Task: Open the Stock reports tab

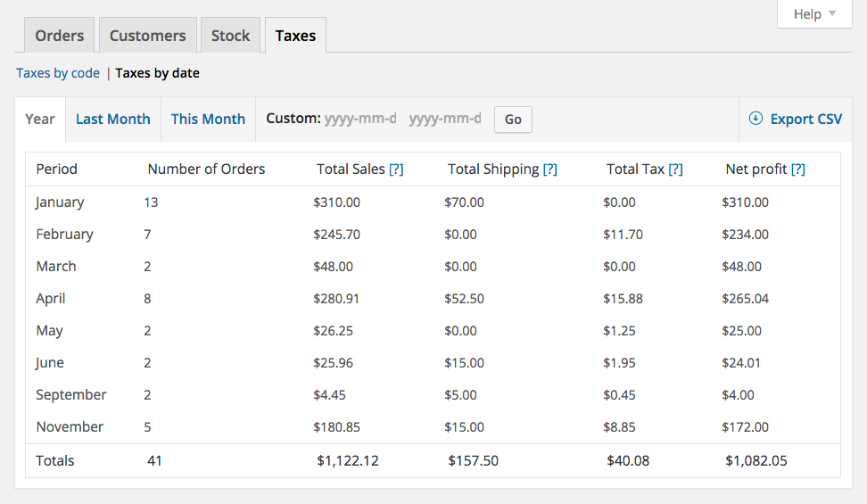Action: (230, 36)
